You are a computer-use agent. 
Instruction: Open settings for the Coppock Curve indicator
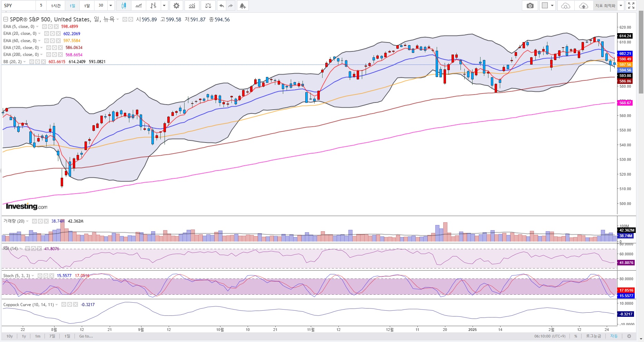pyautogui.click(x=69, y=305)
